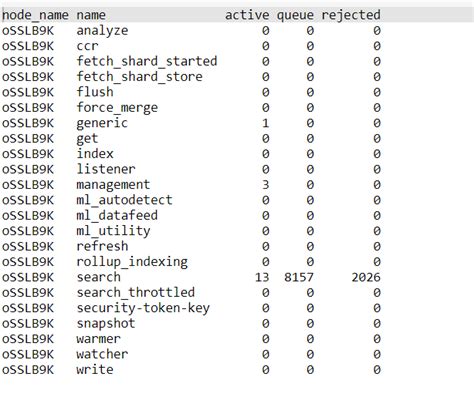Click the analyze pool name

(x=102, y=31)
